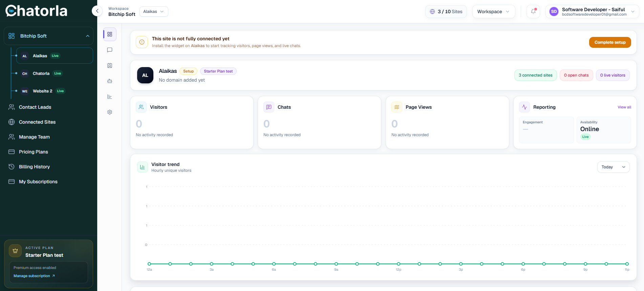Select Chatorla site in sidebar tree
Viewport: 644px width, 291px height.
(55, 73)
